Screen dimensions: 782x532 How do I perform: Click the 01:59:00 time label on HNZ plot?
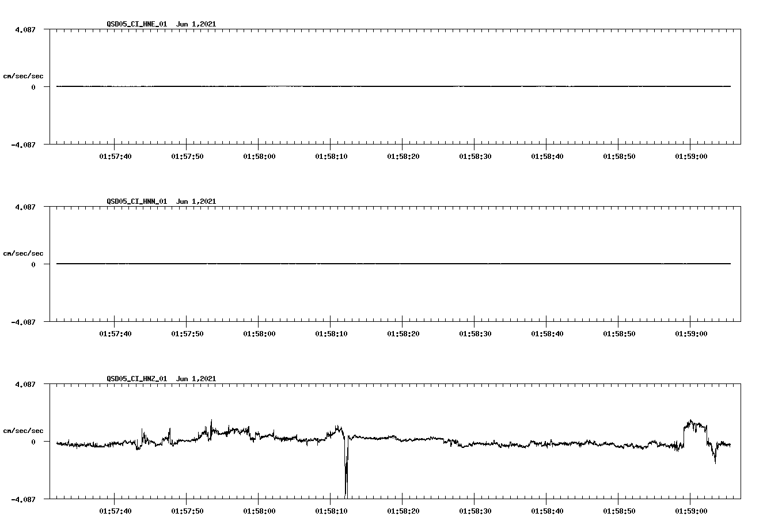[x=691, y=511]
